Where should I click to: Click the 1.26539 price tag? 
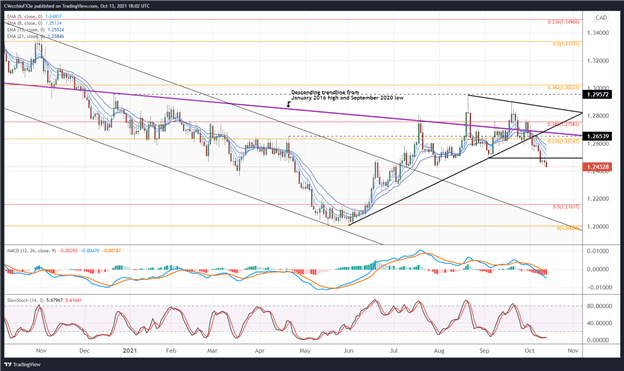click(x=597, y=136)
